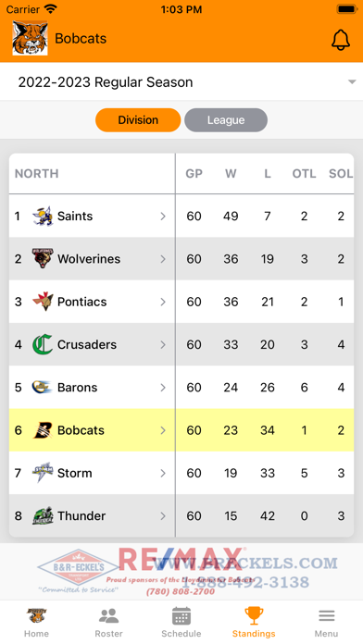363x644 pixels.
Task: Open the Roster people icon
Action: click(109, 615)
